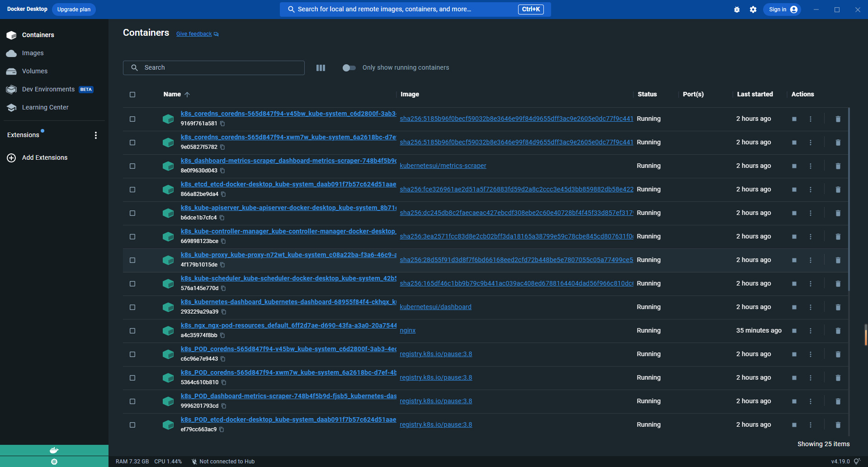868x467 pixels.
Task: Toggle Only show running containers
Action: click(349, 68)
